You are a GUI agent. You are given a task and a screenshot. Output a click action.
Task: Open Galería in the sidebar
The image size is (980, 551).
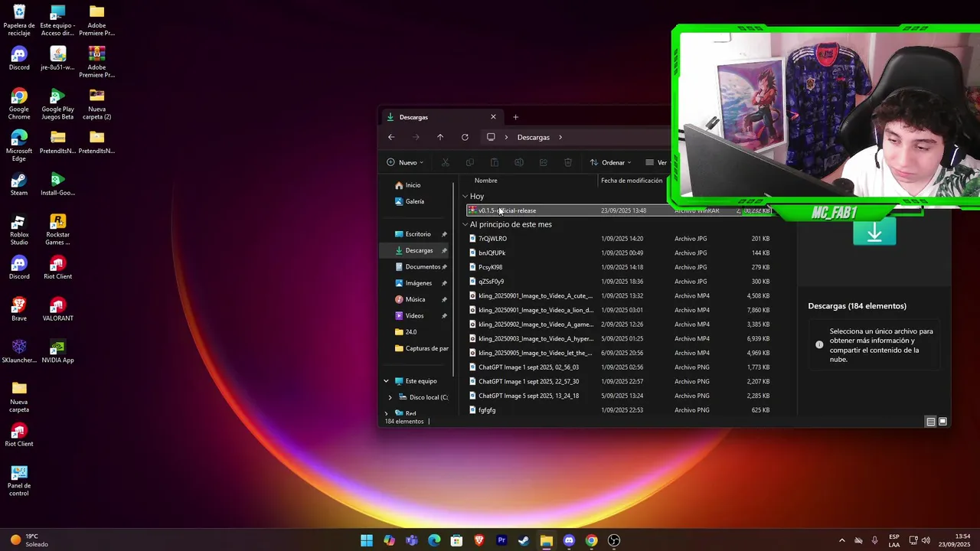click(x=414, y=201)
